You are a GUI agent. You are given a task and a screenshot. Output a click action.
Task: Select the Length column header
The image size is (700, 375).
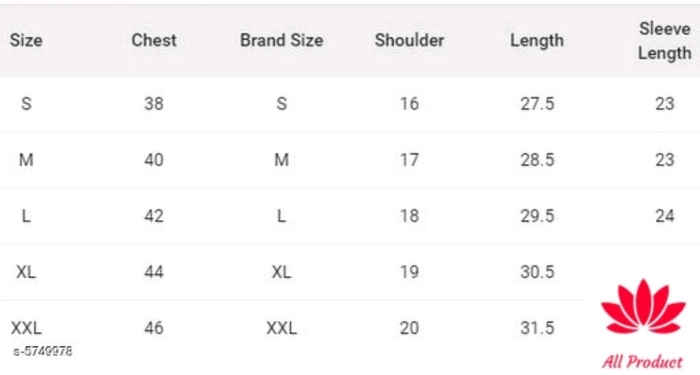pyautogui.click(x=537, y=41)
